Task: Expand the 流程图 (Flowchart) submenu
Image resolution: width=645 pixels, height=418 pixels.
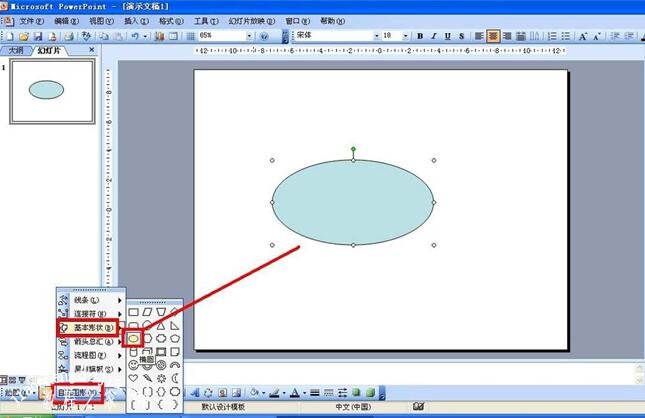Action: pos(91,355)
